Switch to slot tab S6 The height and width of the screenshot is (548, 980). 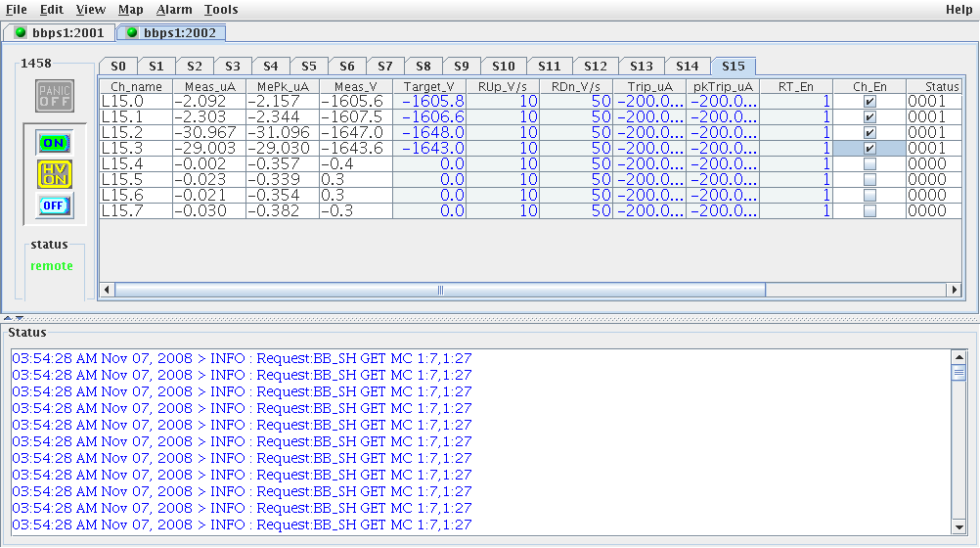pos(347,67)
